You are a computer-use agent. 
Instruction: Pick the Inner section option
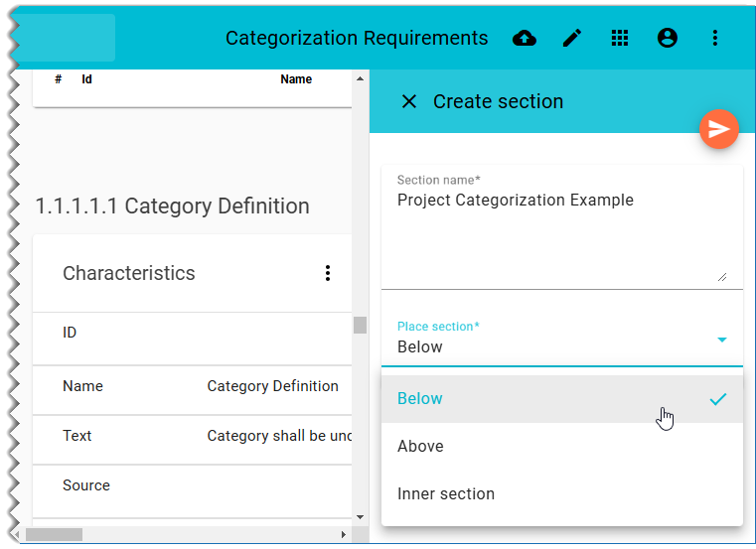point(446,494)
